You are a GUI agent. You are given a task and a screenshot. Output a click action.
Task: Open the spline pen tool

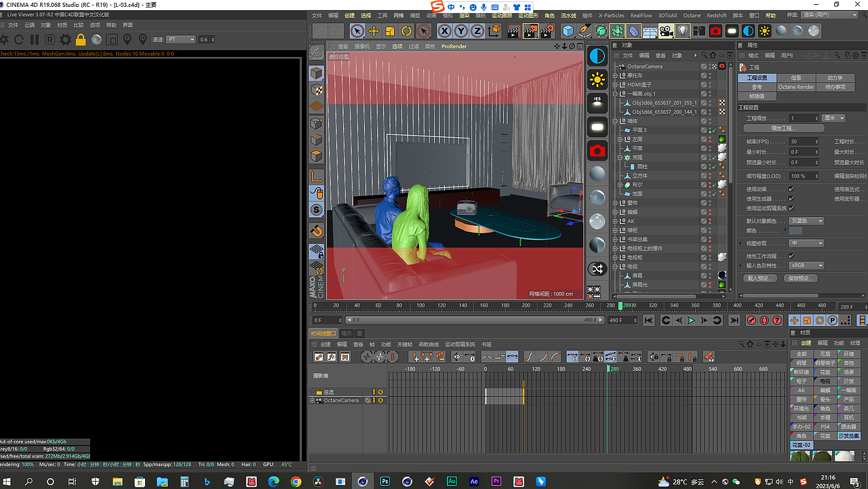tap(584, 31)
